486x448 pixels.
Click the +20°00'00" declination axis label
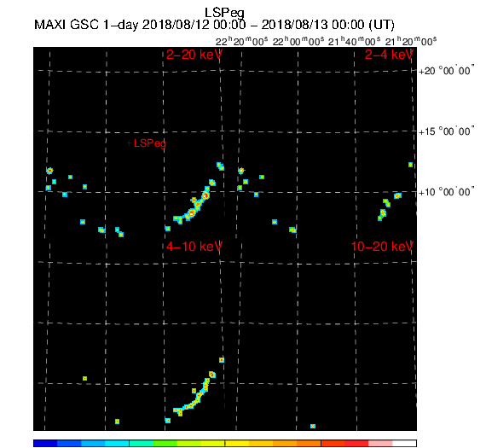446,71
